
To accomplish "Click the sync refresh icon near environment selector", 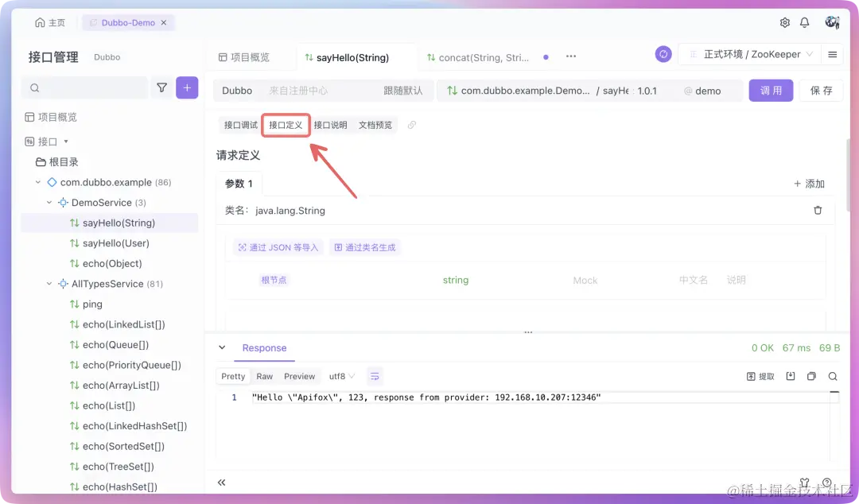I will (663, 54).
